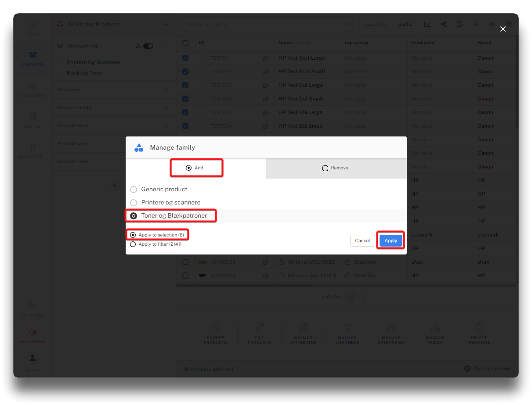Open Settings in the left sidebar

33,308
